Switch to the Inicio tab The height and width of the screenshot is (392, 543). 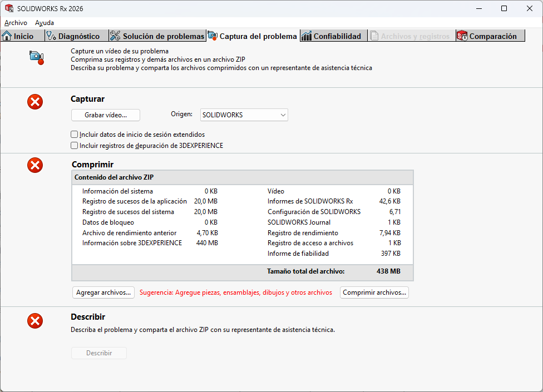[x=22, y=36]
